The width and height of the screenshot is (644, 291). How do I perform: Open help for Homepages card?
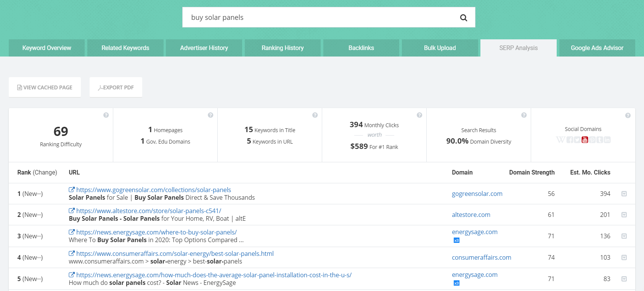coord(210,115)
